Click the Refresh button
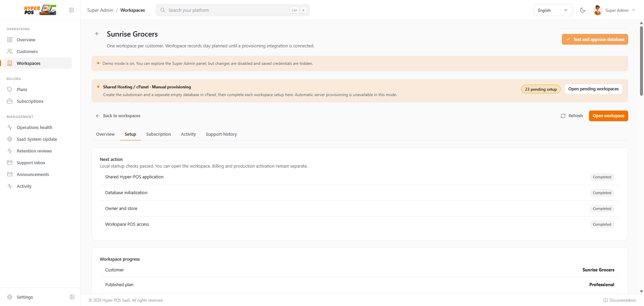The width and height of the screenshot is (644, 306). [x=572, y=116]
